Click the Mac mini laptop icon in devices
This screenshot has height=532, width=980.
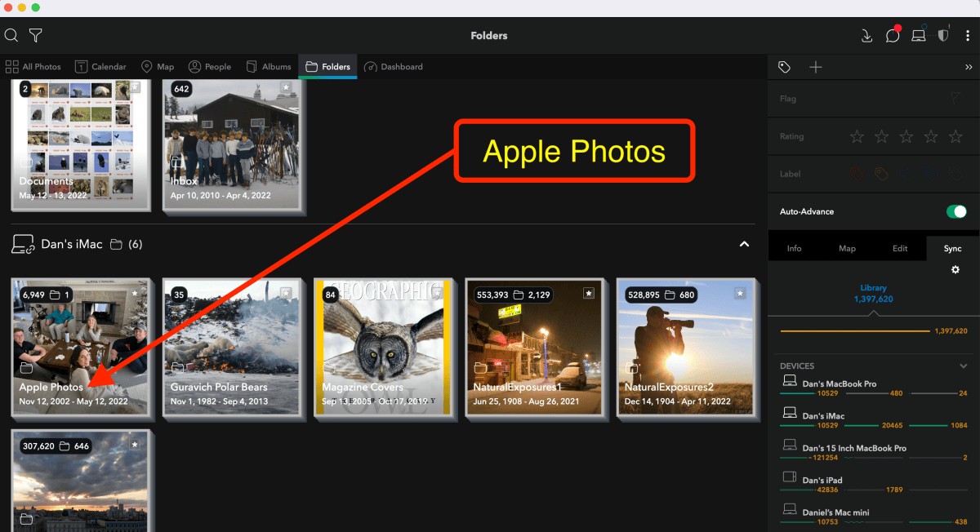790,509
